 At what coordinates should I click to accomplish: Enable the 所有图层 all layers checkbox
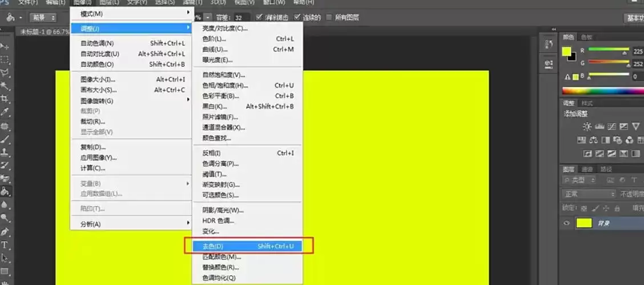329,17
